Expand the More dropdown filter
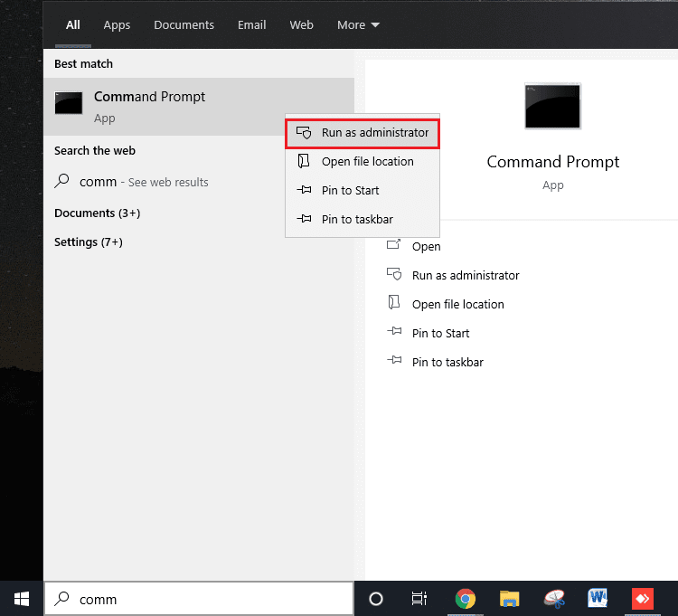Viewport: 678px width, 616px height. coord(358,25)
